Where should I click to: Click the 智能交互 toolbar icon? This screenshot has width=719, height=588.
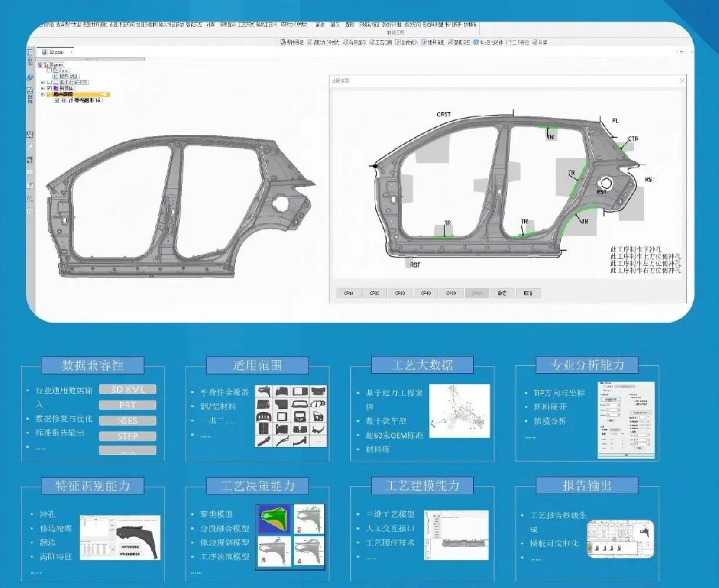point(449,42)
